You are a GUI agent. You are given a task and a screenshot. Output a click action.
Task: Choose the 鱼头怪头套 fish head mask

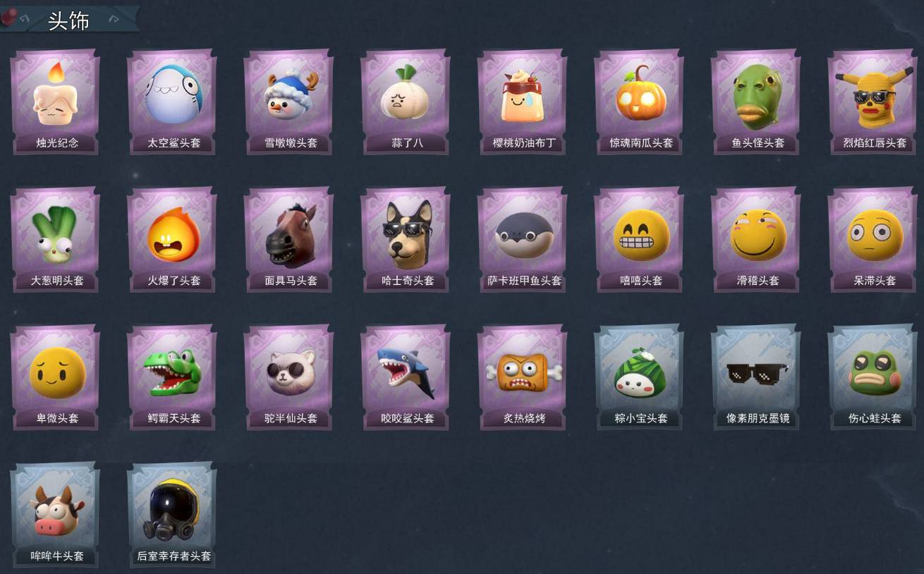pyautogui.click(x=756, y=102)
